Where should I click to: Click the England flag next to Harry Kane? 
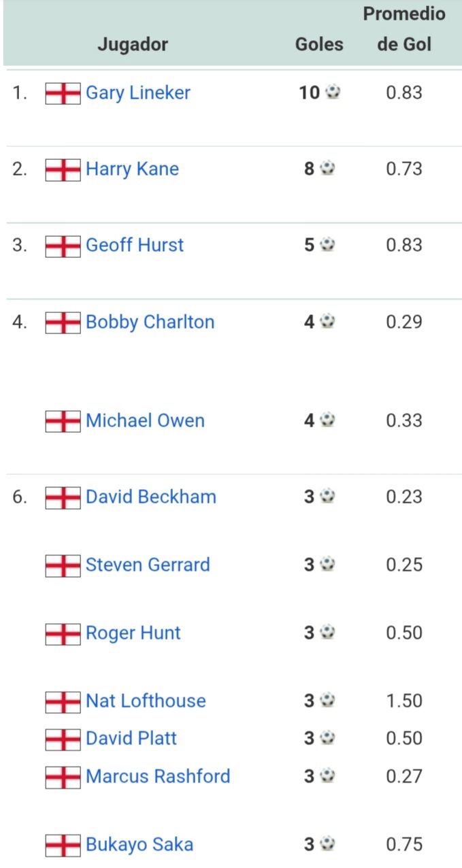pyautogui.click(x=63, y=169)
